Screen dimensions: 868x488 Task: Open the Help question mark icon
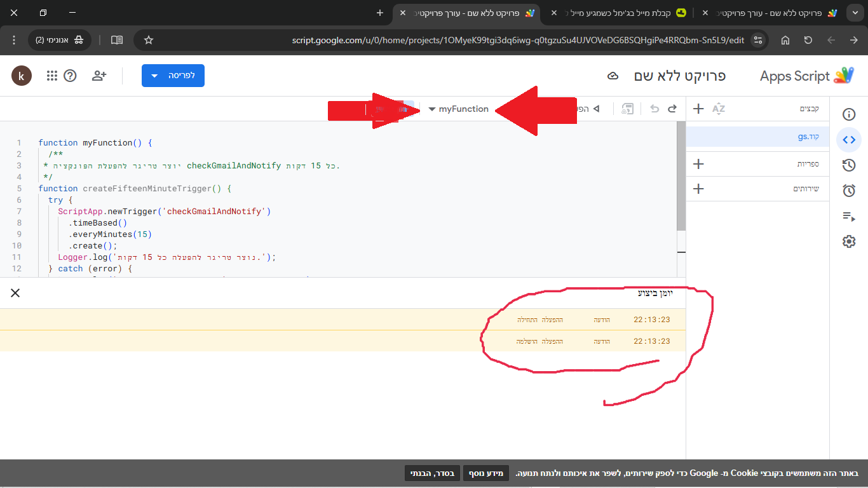click(70, 76)
